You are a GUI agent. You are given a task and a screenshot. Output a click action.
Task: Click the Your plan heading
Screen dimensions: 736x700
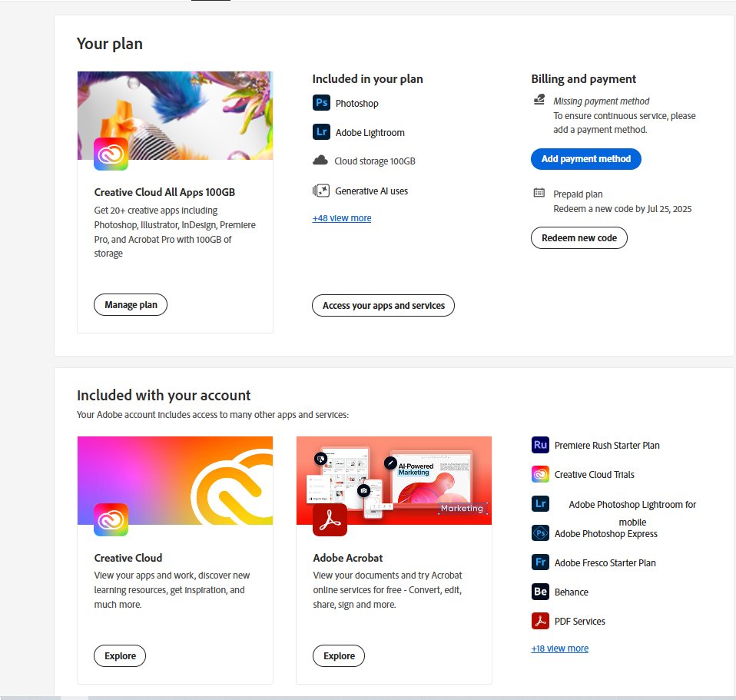(x=110, y=44)
